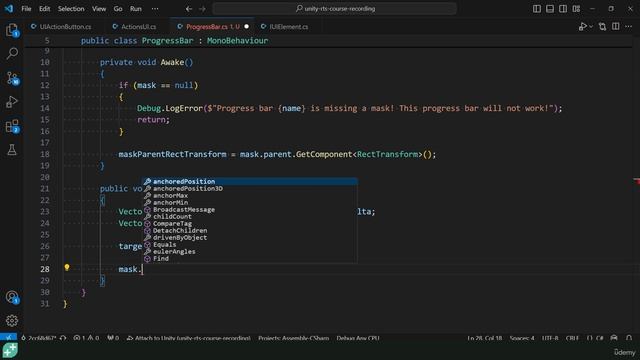Select anchorMax suggestion
The width and height of the screenshot is (640, 360).
tap(249, 196)
